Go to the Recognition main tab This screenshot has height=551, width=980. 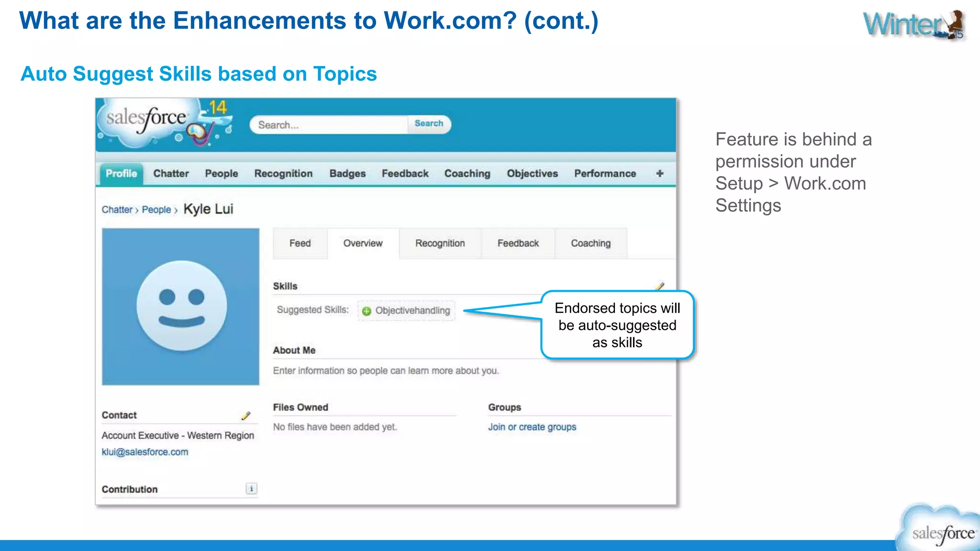(283, 174)
